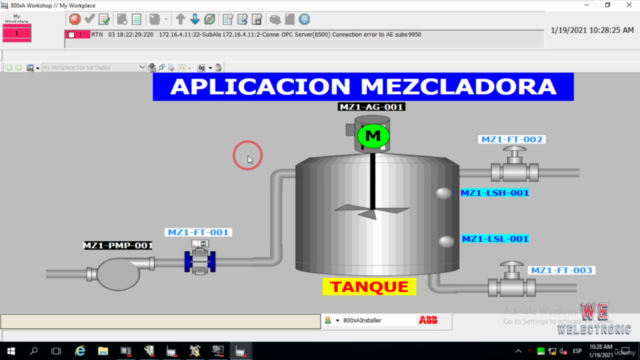
Task: Launch Internet Explorer from taskbar
Action: pyautogui.click(x=80, y=351)
